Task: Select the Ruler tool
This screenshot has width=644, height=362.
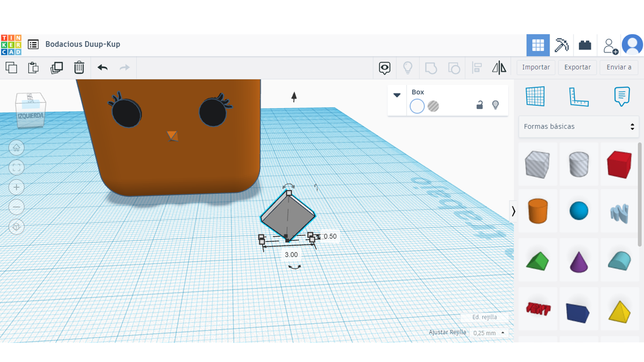Action: (x=579, y=97)
